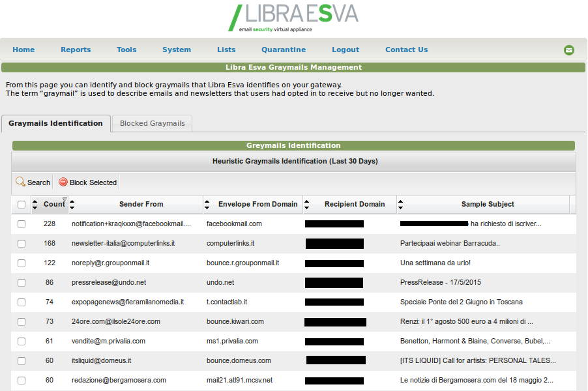Sort by Sample Subject column arrows

[400, 205]
